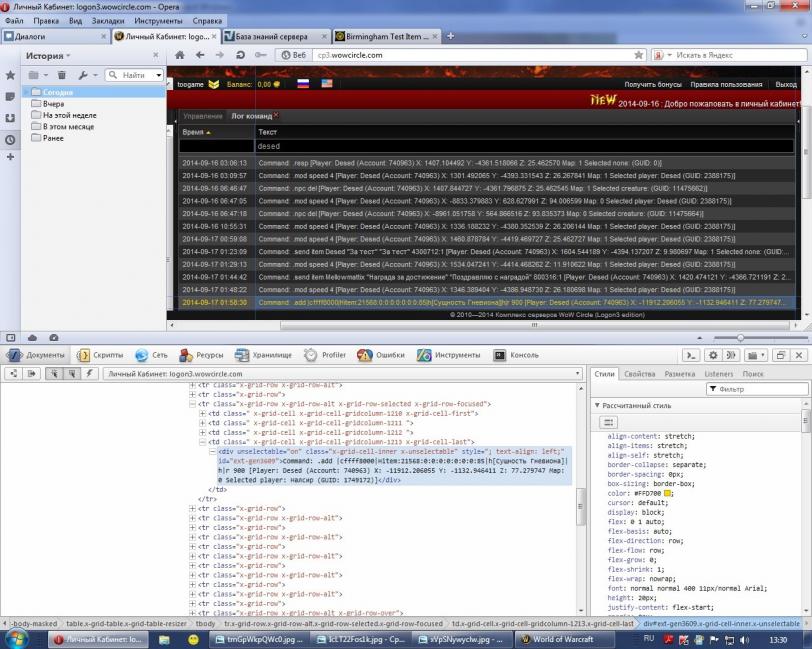The image size is (812, 649).
Task: Open the Profiler panel in Dragonfly
Action: point(326,355)
